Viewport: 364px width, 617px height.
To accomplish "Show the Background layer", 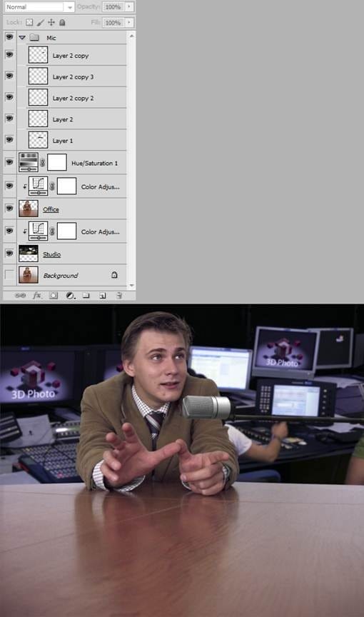I will (9, 275).
